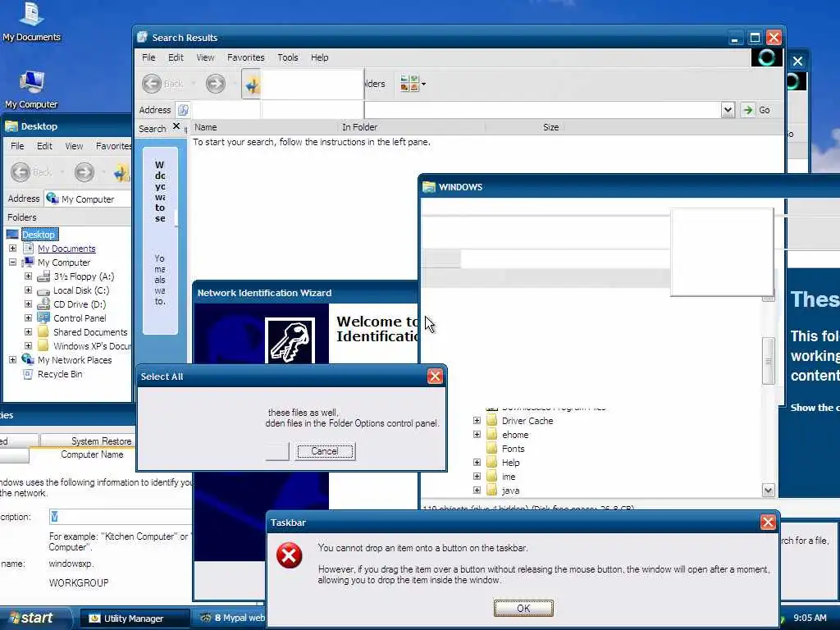This screenshot has width=840, height=630.
Task: Open Views dropdown arrow in toolbar
Action: point(424,84)
